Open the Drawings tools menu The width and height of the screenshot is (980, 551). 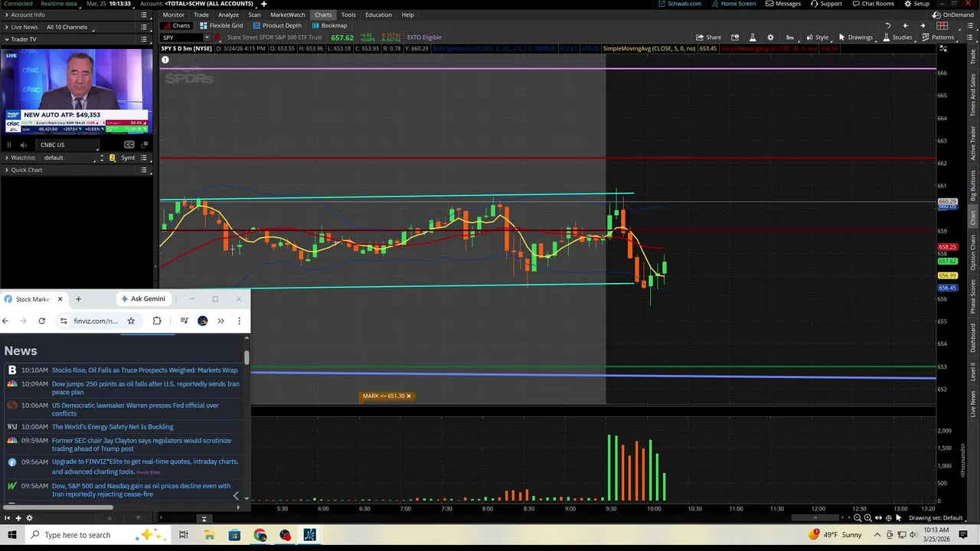(855, 37)
